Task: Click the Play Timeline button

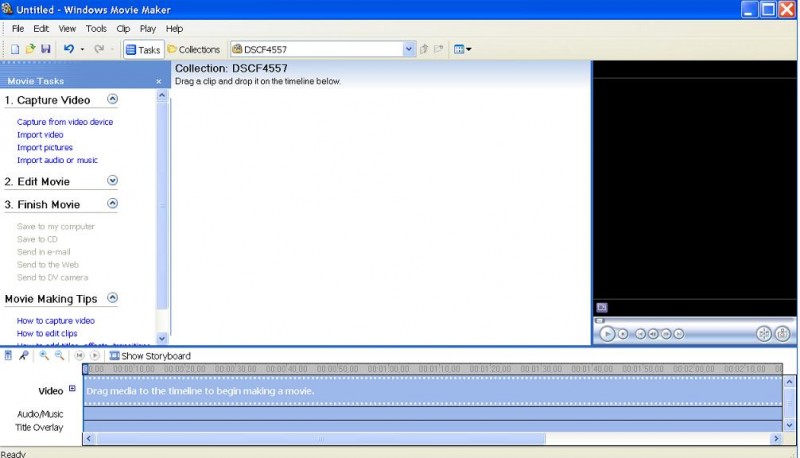Action: pos(94,355)
